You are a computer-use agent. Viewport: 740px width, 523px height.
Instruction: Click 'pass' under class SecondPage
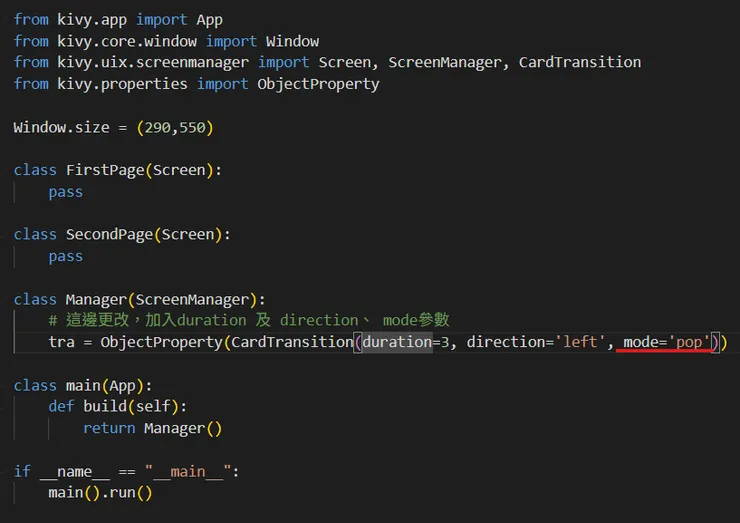click(66, 256)
